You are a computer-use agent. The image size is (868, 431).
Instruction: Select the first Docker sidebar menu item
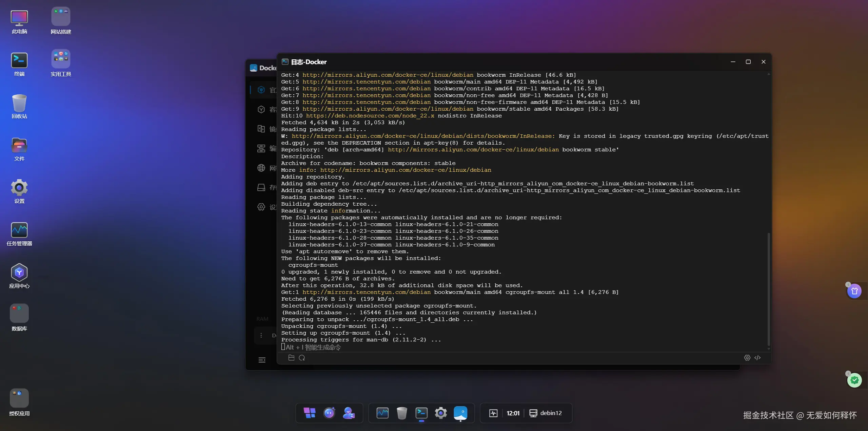(x=264, y=90)
